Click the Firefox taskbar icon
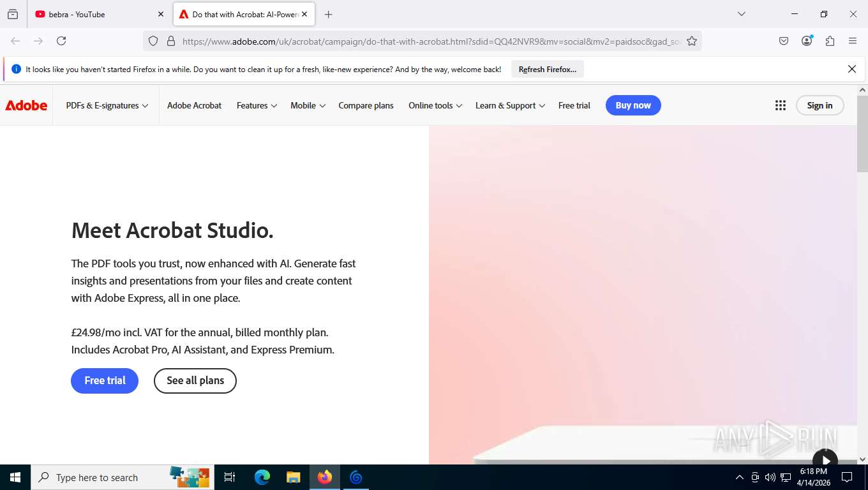This screenshot has height=490, width=868. [x=325, y=477]
